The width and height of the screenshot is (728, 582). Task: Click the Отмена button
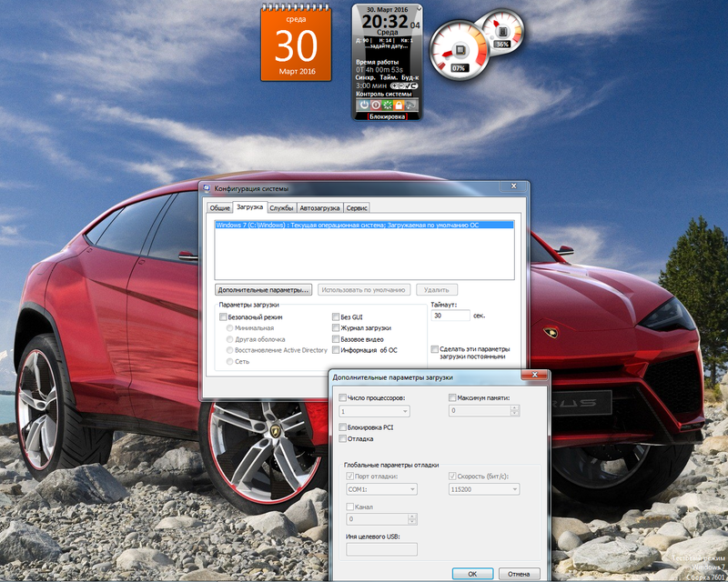[x=519, y=574]
